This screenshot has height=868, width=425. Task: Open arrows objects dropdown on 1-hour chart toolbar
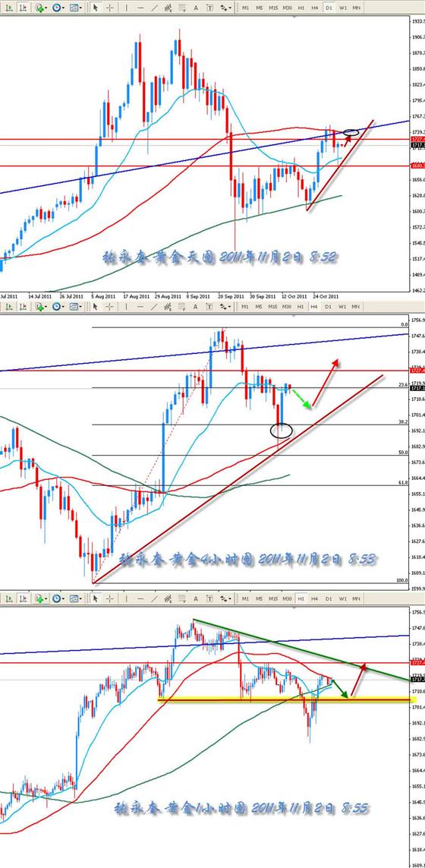(226, 598)
